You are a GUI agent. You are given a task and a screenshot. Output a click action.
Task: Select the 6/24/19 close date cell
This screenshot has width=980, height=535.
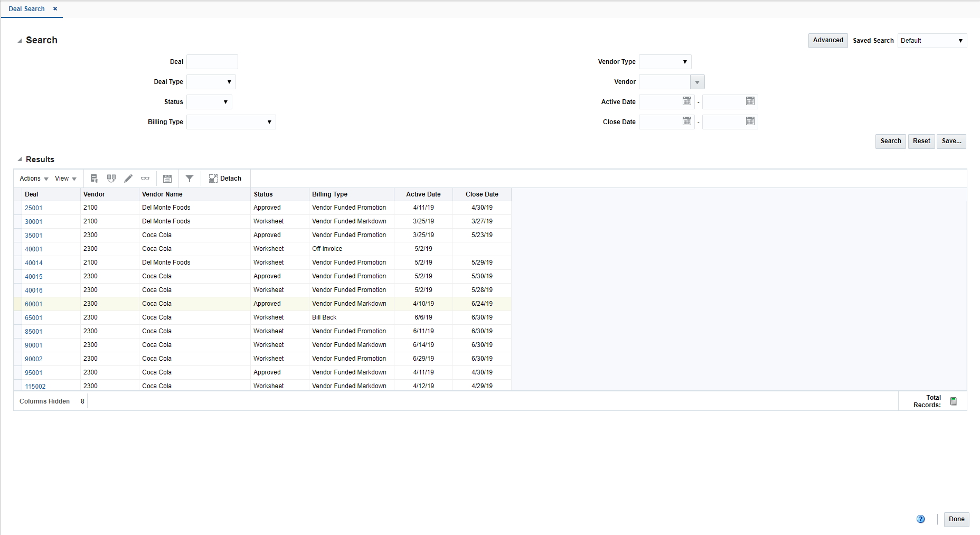[482, 304]
